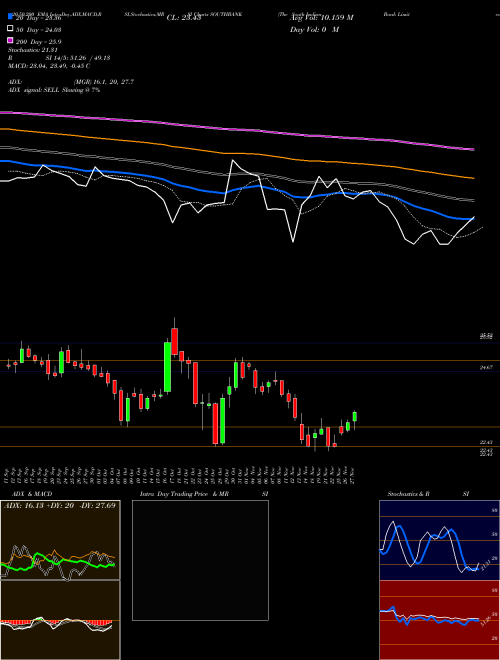
Task: Click the pink 200 Day legend swatch
Action: pyautogui.click(x=11, y=40)
